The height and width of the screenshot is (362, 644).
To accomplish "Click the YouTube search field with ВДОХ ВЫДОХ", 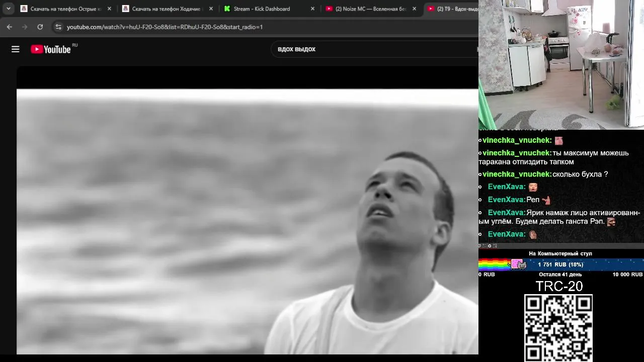I will pyautogui.click(x=375, y=49).
